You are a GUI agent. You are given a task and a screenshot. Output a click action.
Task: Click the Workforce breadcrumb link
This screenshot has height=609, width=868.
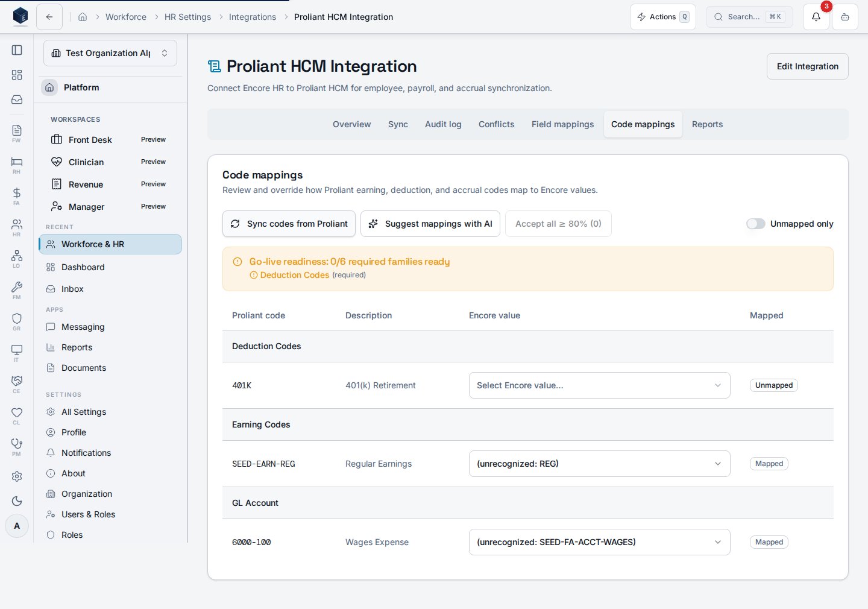[126, 17]
